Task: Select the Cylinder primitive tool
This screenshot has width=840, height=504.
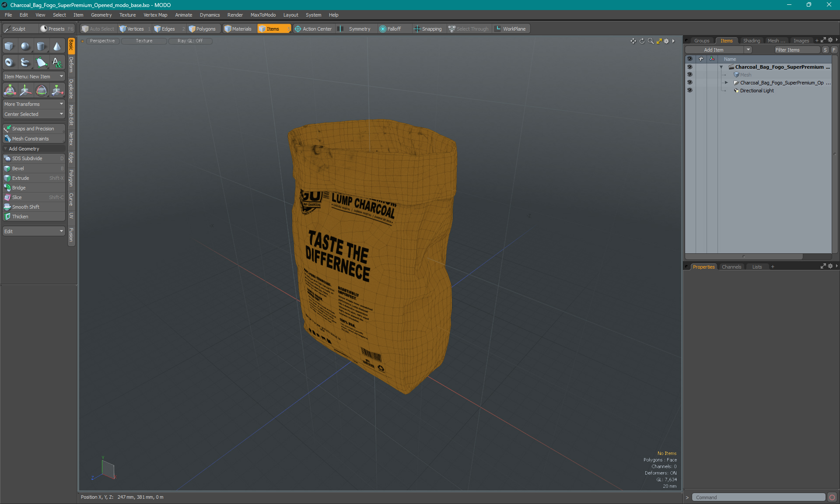Action: [x=41, y=46]
